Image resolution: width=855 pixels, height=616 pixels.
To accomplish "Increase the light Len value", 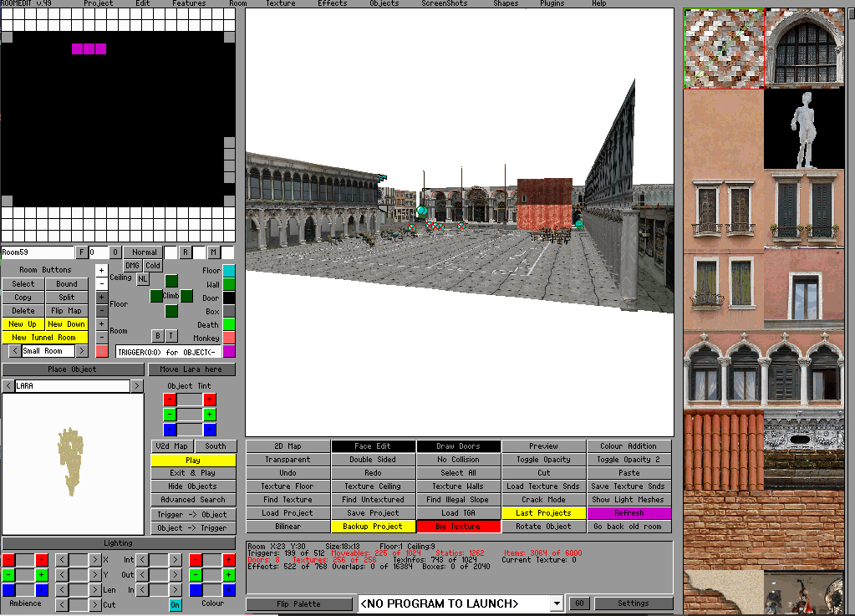I will click(94, 590).
